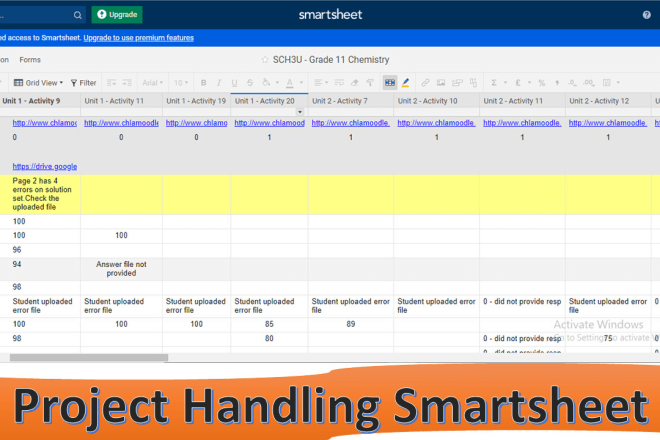Expand the fill color dropdown arrow

tap(277, 83)
